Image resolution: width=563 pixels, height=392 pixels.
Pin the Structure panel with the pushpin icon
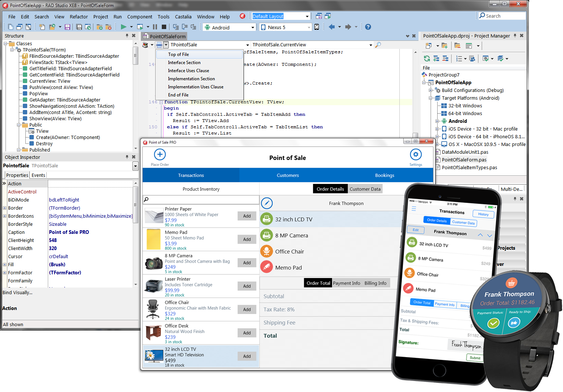click(127, 36)
